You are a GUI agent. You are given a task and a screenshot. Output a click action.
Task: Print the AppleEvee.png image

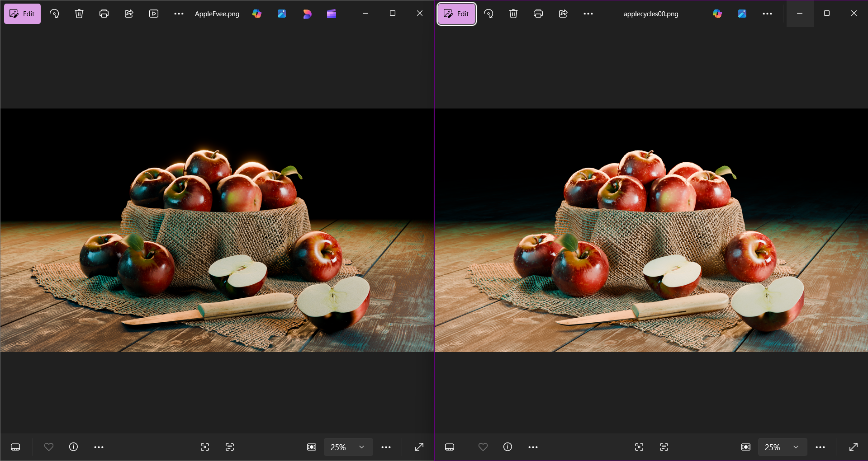[104, 14]
